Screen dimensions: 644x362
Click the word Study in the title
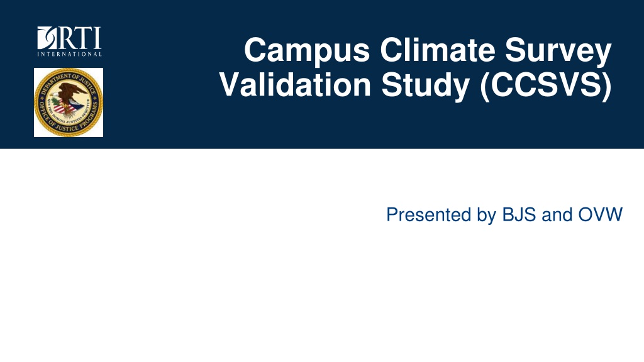(425, 85)
